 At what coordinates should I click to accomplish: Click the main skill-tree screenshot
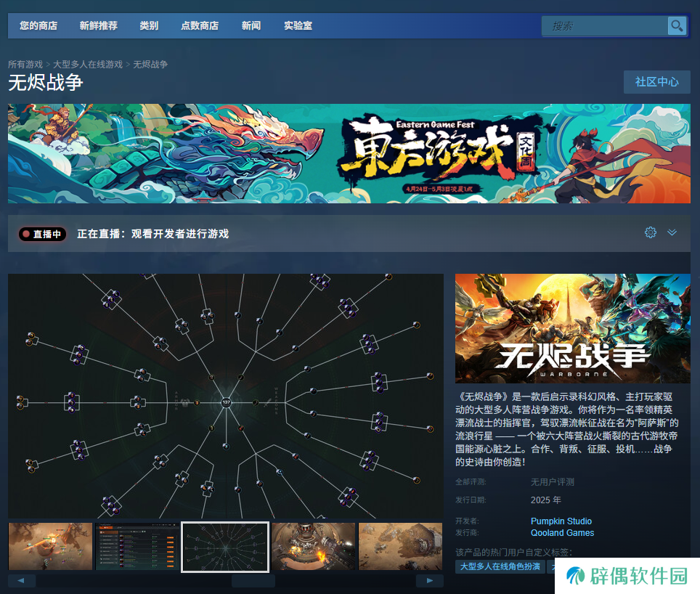pyautogui.click(x=226, y=396)
